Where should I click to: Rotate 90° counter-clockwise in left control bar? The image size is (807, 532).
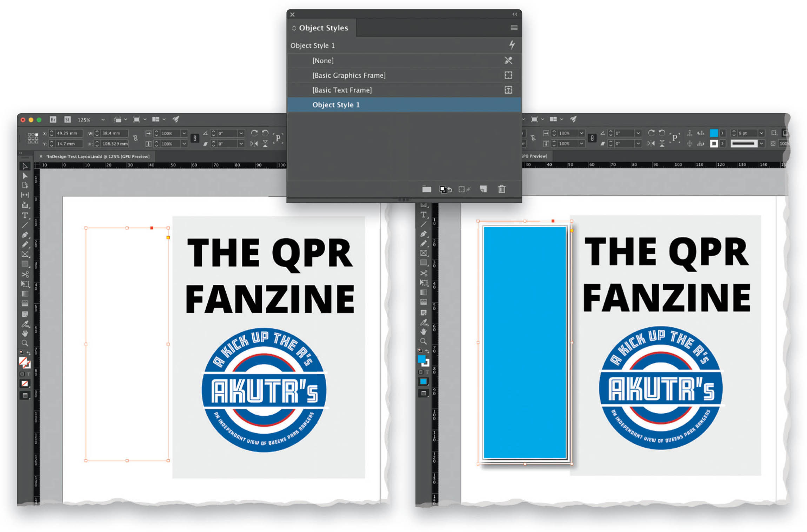coord(265,133)
